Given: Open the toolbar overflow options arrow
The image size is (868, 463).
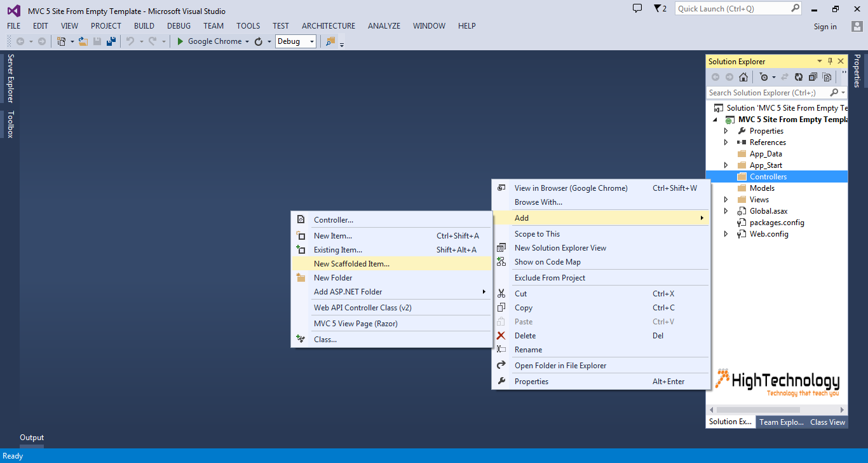Looking at the screenshot, I should [x=342, y=45].
